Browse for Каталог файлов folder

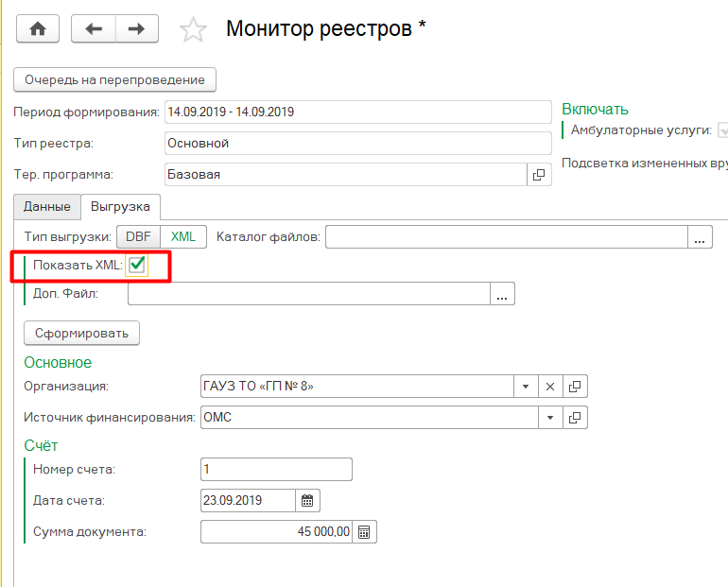click(699, 237)
